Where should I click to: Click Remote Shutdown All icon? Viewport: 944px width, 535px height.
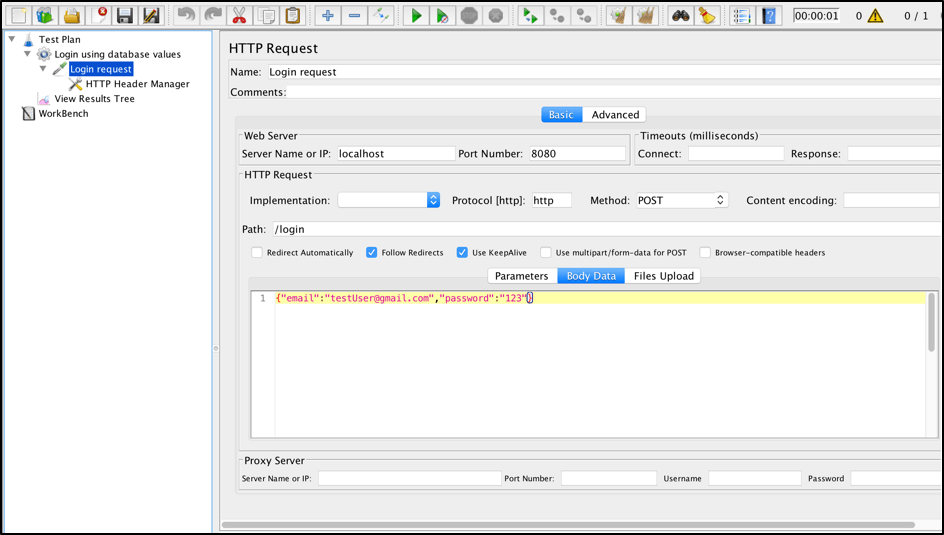click(583, 15)
